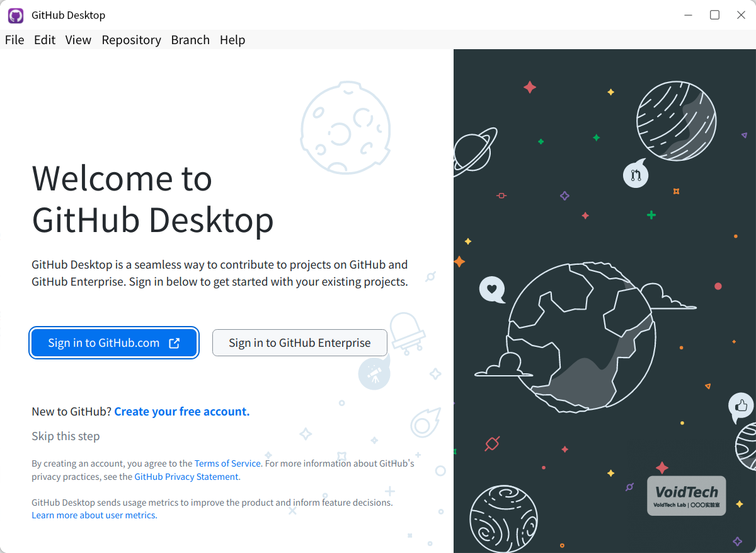Open Learn more about user metrics link
The width and height of the screenshot is (756, 553).
(x=94, y=515)
